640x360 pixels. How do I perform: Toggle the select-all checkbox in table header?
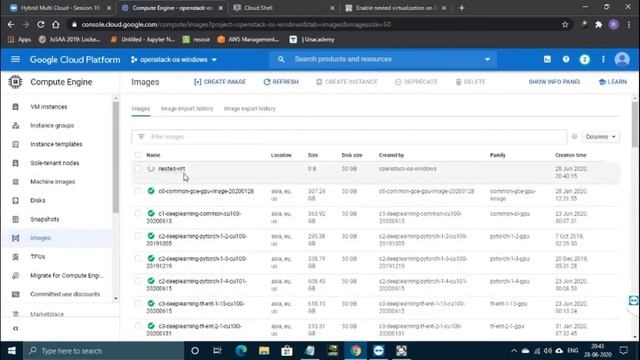(138, 155)
